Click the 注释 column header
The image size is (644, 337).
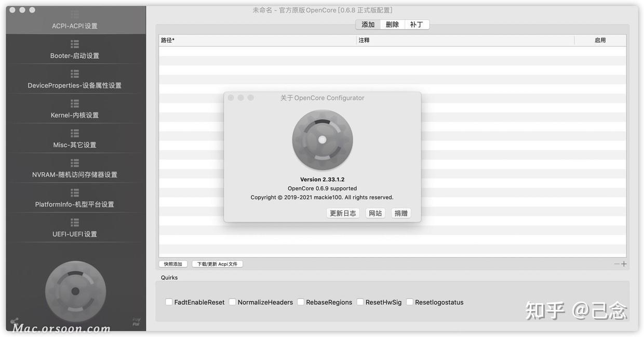[465, 40]
